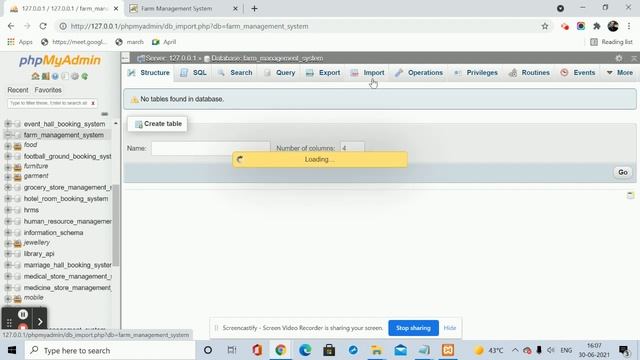Screen dimensions: 640x360
Task: Open the Operations tab
Action: pyautogui.click(x=419, y=73)
